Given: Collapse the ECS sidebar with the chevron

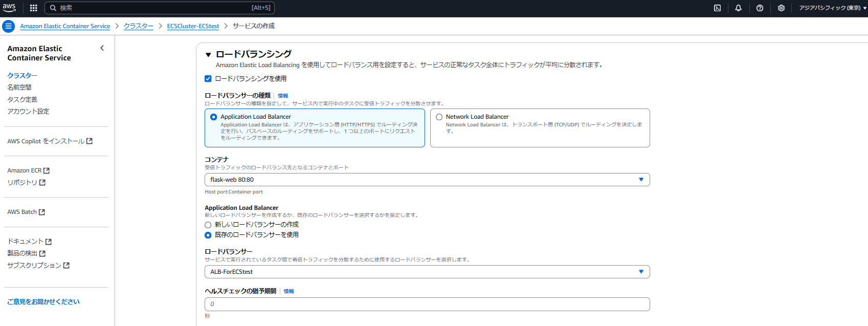Looking at the screenshot, I should [102, 48].
